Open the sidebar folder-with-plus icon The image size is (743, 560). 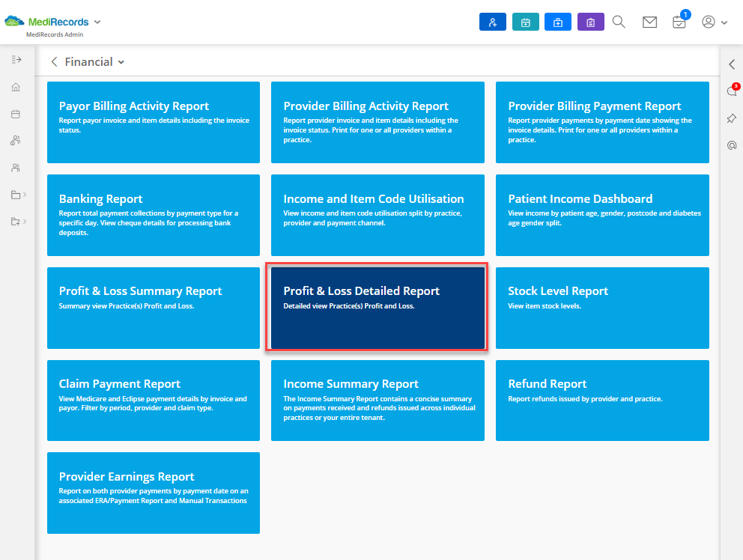click(16, 222)
